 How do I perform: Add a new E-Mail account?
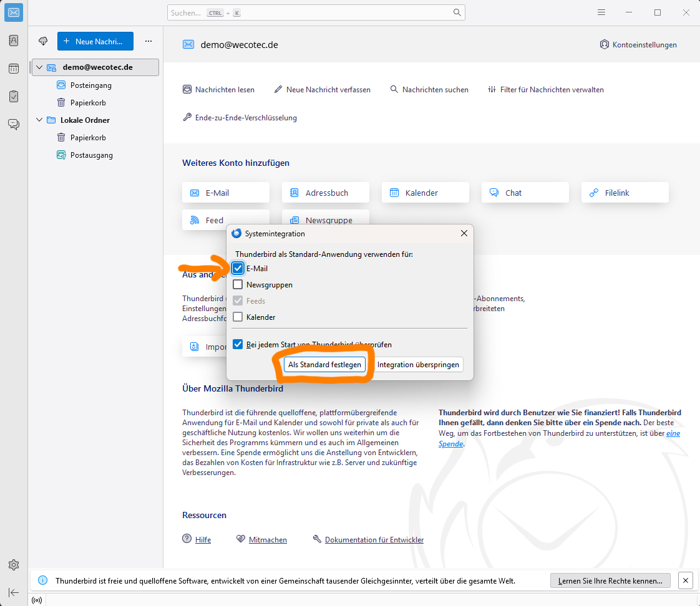[x=226, y=192]
